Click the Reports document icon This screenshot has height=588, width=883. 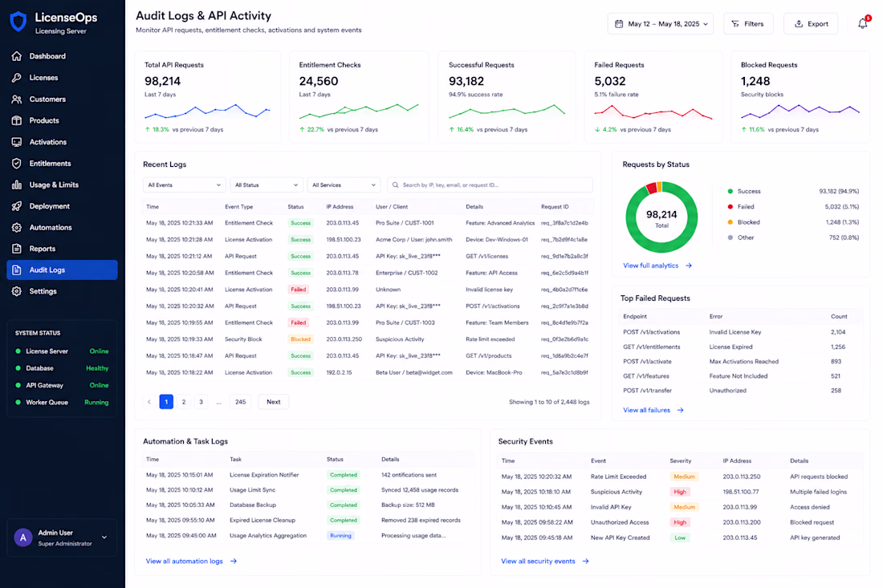coord(17,249)
